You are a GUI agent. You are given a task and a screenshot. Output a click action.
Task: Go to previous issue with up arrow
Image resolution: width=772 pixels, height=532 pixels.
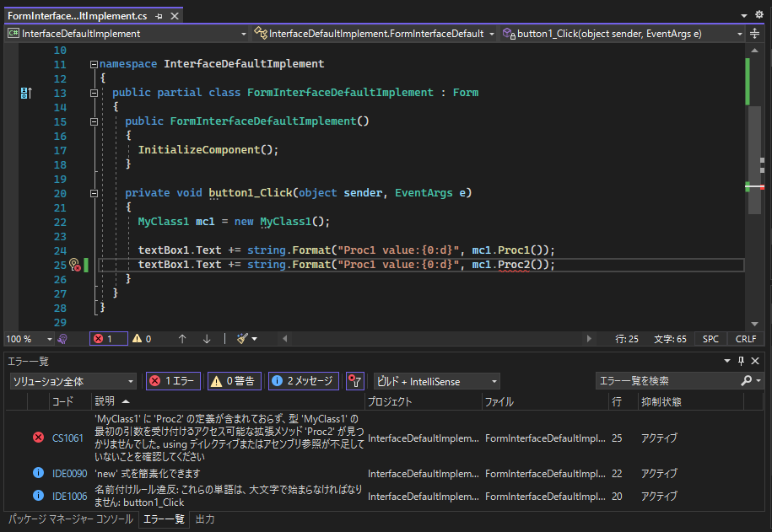click(182, 339)
